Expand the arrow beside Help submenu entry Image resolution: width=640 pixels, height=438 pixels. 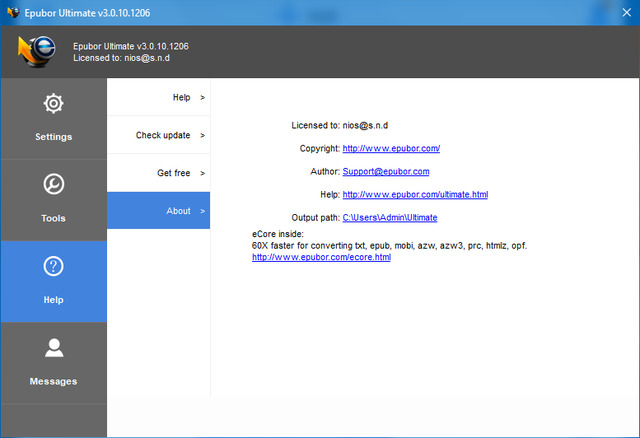(202, 97)
